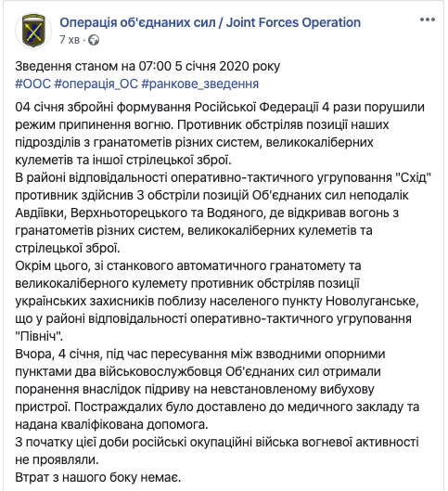This screenshot has width=448, height=491.
Task: Open the post's '7 хв' timestamp
Action: pyautogui.click(x=70, y=40)
